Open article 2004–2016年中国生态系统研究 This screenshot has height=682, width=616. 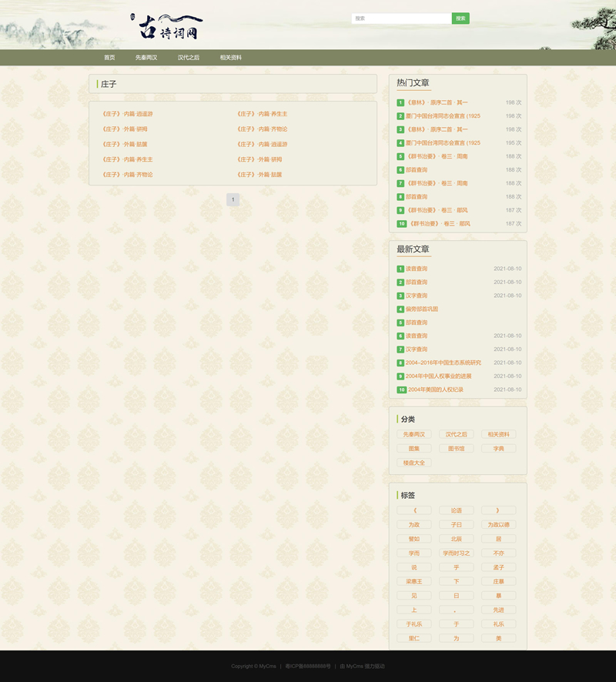pos(444,363)
